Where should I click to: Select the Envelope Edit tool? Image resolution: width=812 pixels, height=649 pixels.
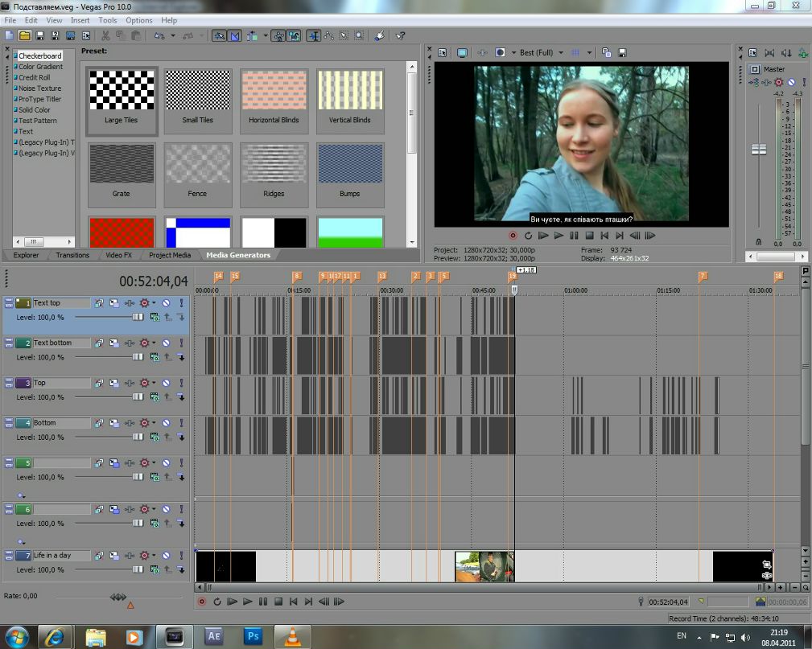coord(329,35)
